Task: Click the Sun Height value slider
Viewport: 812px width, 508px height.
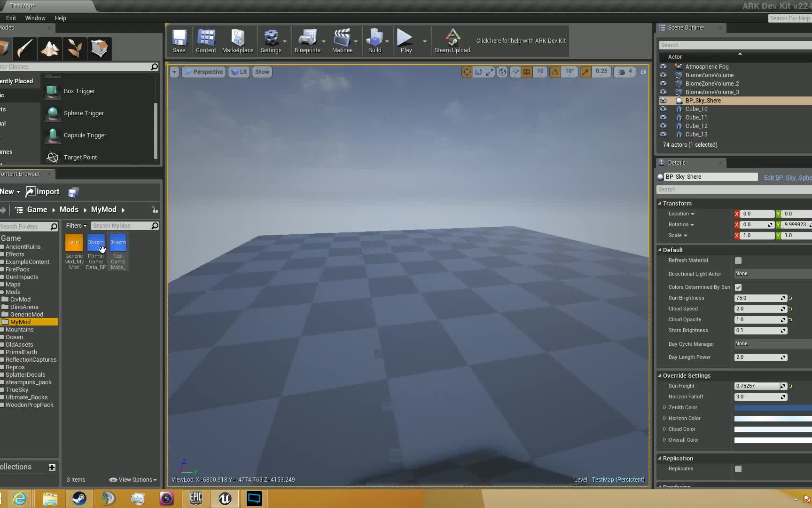Action: pyautogui.click(x=760, y=386)
